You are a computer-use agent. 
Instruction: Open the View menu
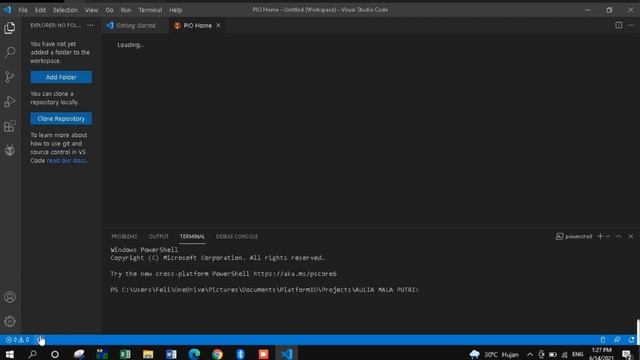tap(91, 10)
